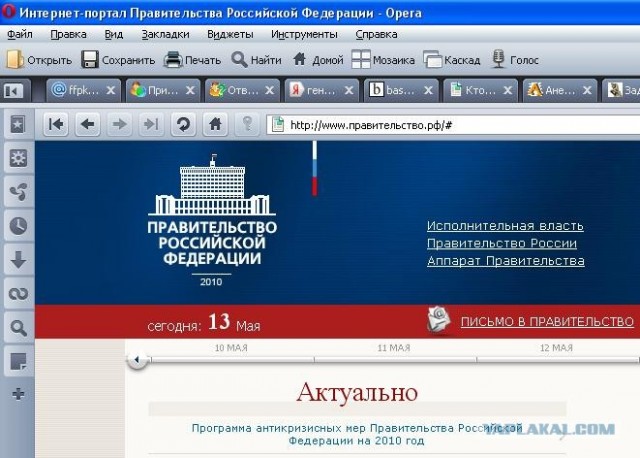Screen dimensions: 640x458
Task: Click the plus icon to add a panel
Action: pos(18,394)
